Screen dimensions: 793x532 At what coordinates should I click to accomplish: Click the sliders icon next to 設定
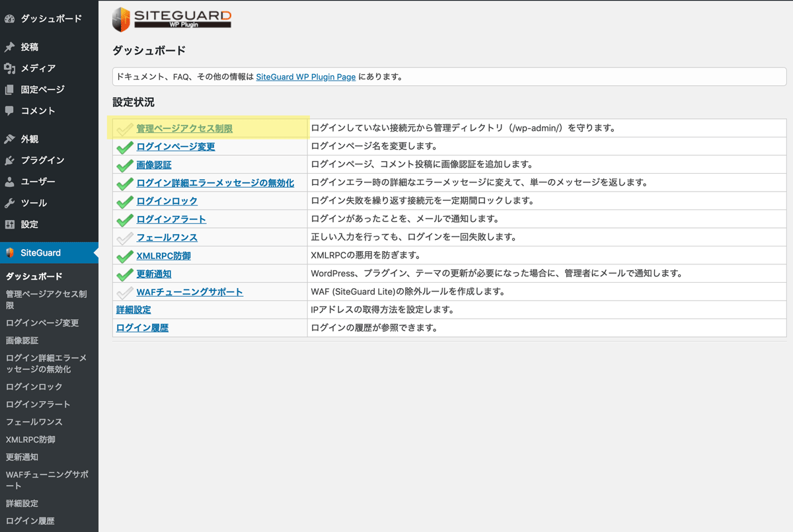[x=9, y=224]
